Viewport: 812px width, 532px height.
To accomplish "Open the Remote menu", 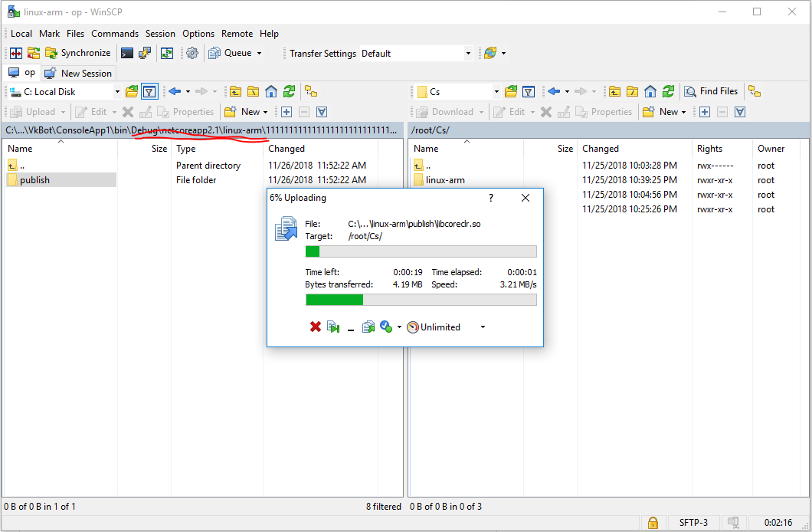I will tap(237, 34).
